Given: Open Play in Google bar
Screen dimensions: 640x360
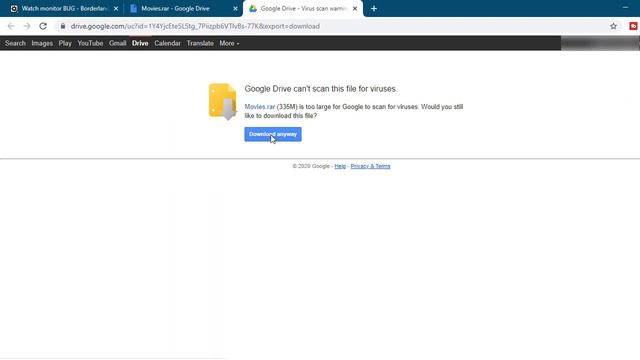Looking at the screenshot, I should click(x=65, y=43).
